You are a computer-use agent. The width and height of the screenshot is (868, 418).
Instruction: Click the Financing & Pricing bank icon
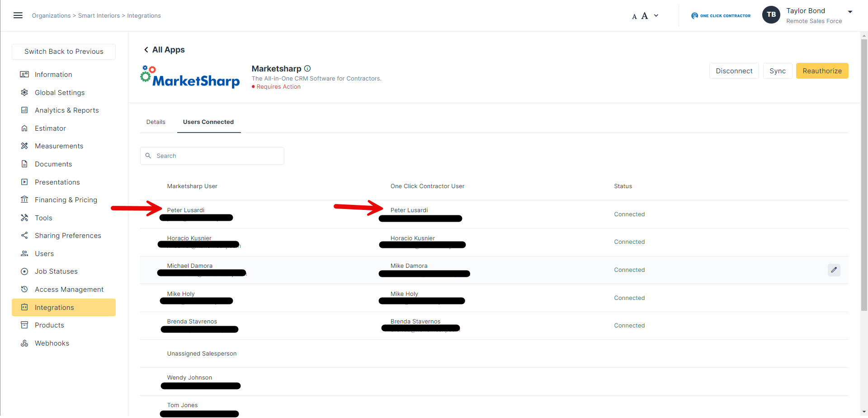pos(24,199)
